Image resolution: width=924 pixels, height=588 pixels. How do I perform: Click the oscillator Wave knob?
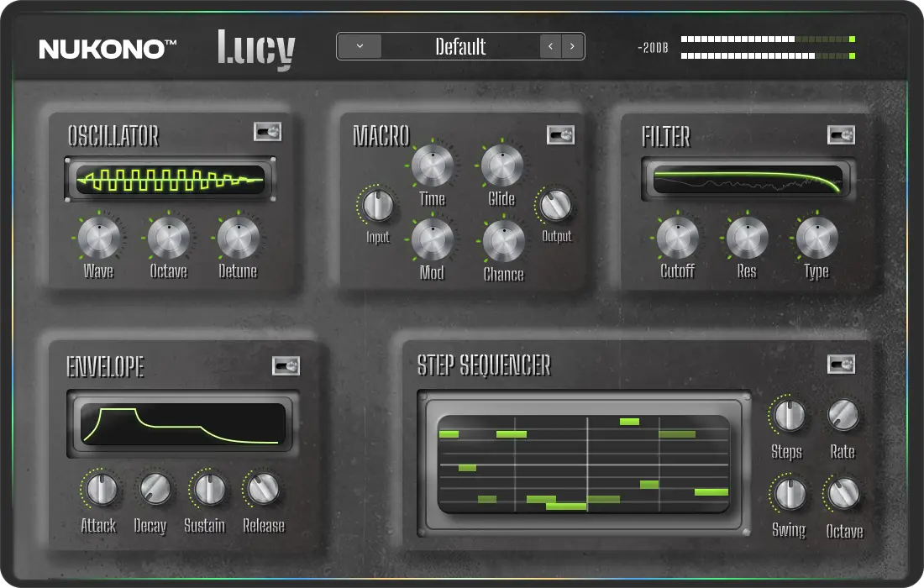pos(99,238)
